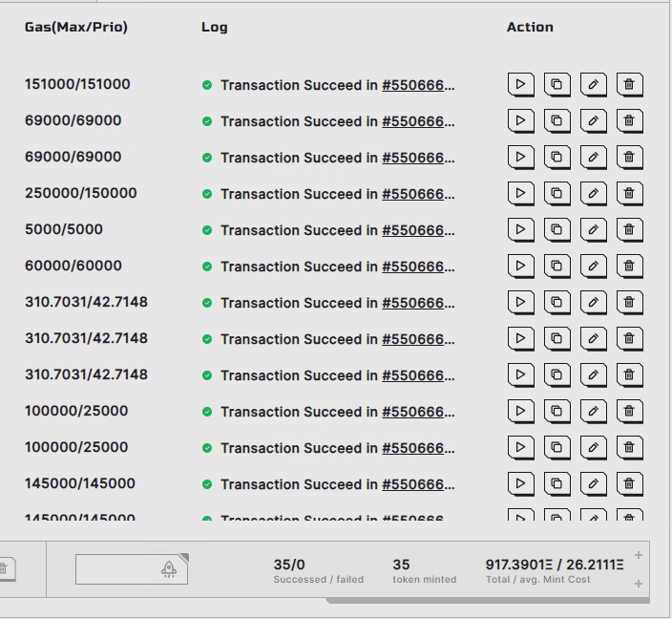This screenshot has height=619, width=672.
Task: Click green success check in 60000/60000 row
Action: tap(207, 267)
